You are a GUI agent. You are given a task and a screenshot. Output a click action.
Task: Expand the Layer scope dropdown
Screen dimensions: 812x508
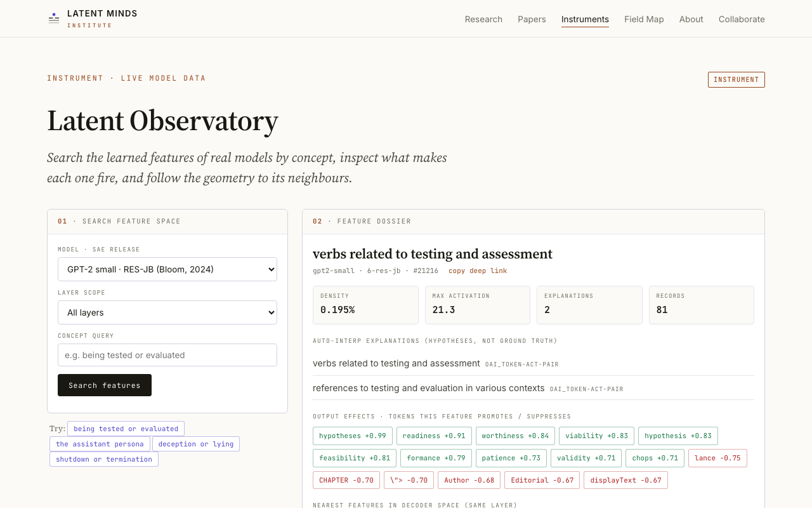(x=167, y=312)
